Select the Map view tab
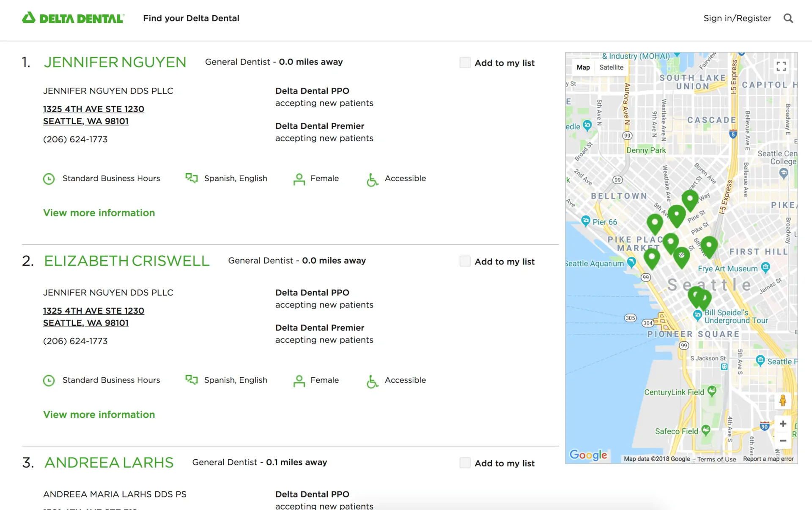The width and height of the screenshot is (812, 510). click(x=583, y=67)
